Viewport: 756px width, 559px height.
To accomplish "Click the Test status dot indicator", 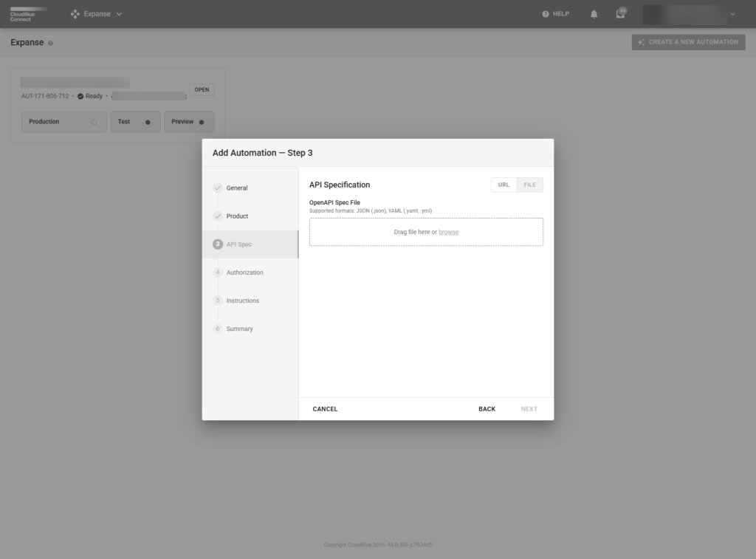I will (x=148, y=122).
